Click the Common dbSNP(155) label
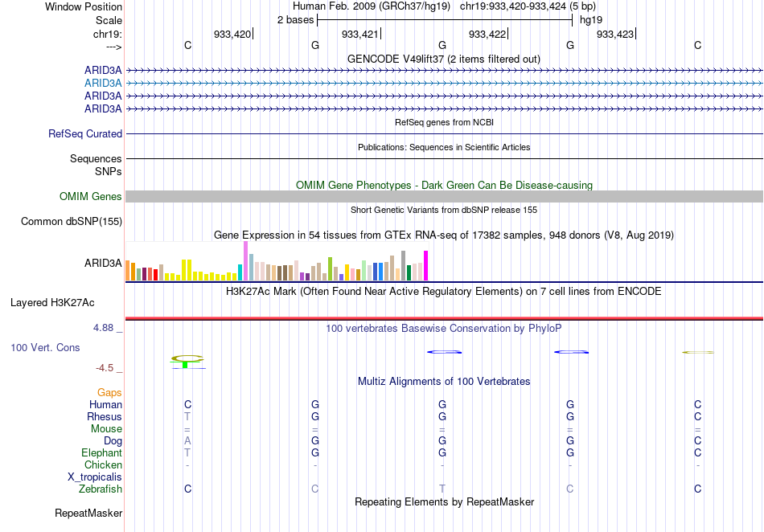Image resolution: width=764 pixels, height=532 pixels. 72,222
